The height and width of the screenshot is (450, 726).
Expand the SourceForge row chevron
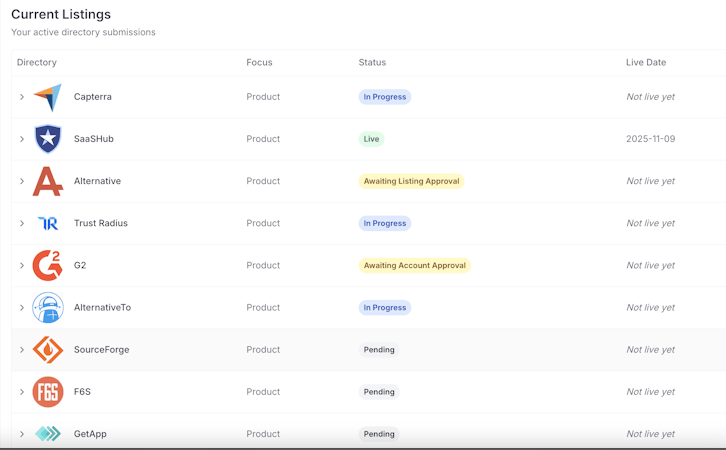click(x=22, y=350)
